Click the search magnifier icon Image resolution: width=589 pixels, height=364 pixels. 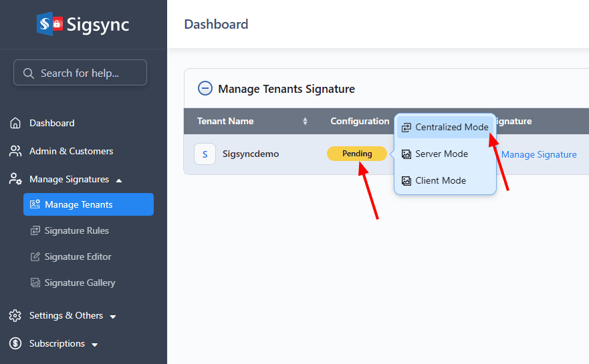click(28, 73)
